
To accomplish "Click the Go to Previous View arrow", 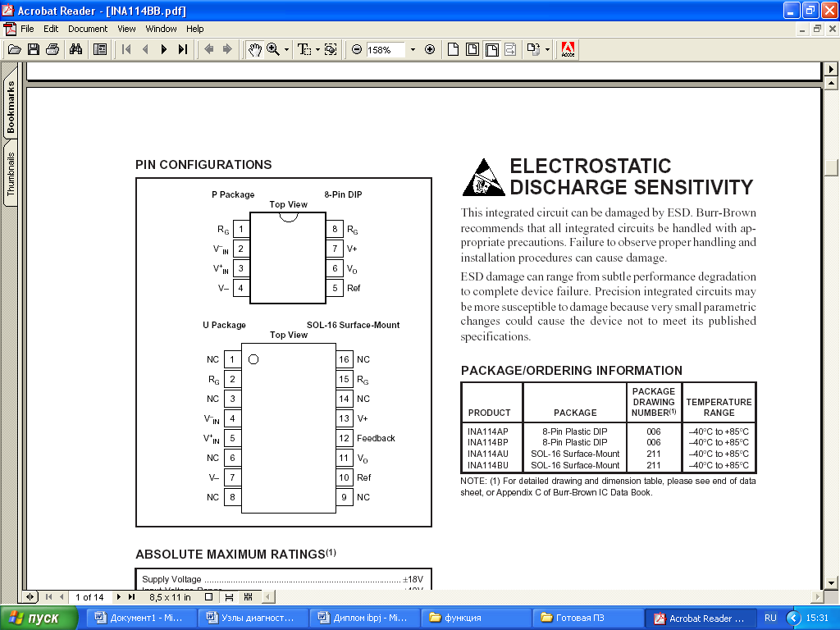I will (x=209, y=50).
